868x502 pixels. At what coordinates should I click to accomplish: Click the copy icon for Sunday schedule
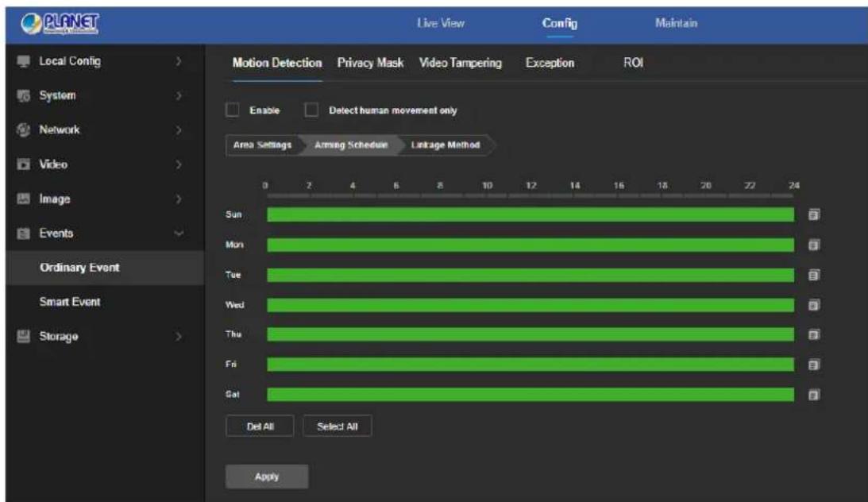pyautogui.click(x=813, y=214)
